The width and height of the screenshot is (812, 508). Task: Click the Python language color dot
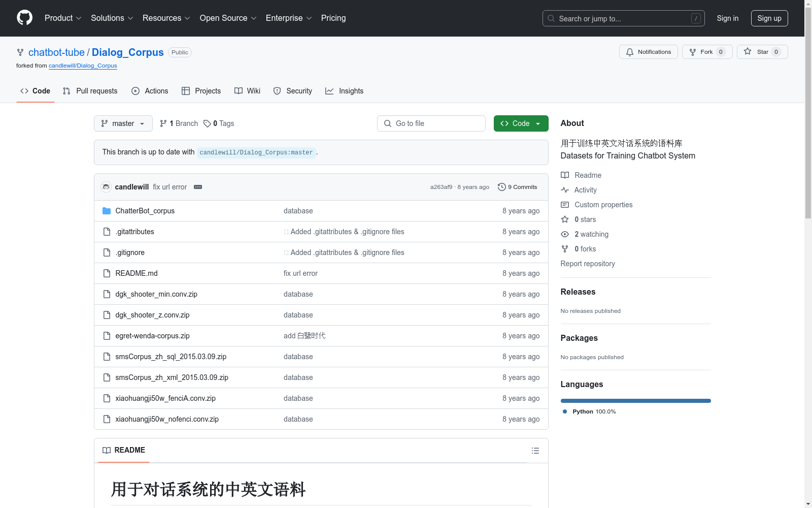pos(565,411)
